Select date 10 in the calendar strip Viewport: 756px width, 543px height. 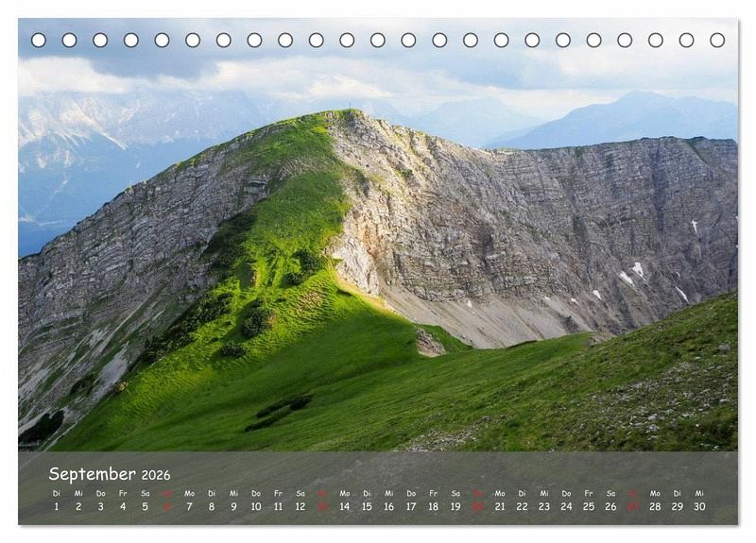pyautogui.click(x=255, y=506)
